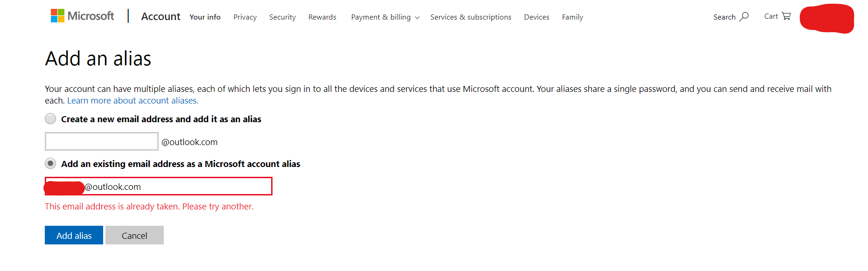Open the shopping Cart icon
The height and width of the screenshot is (271, 868).
pyautogui.click(x=786, y=16)
